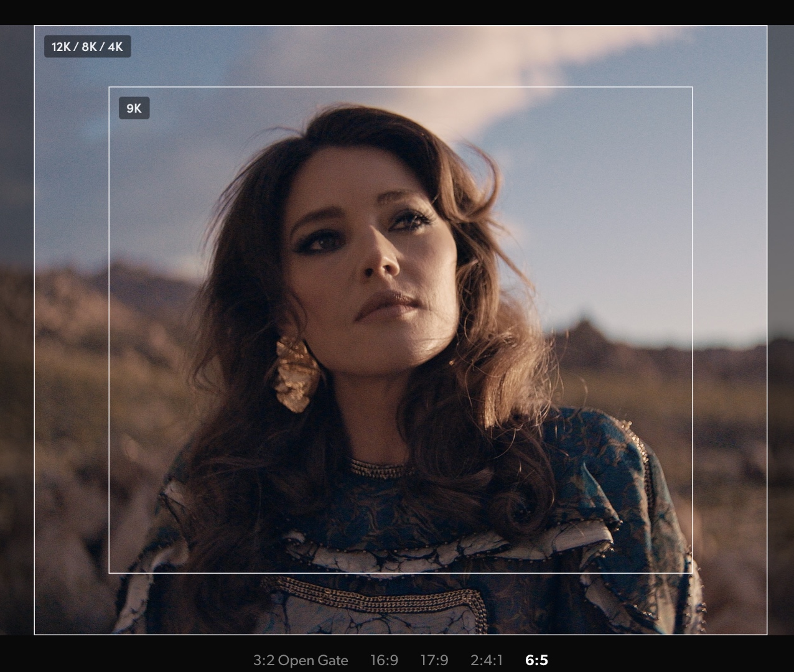The width and height of the screenshot is (794, 672).
Task: Switch to the 16:9 aspect ratio
Action: pyautogui.click(x=384, y=660)
